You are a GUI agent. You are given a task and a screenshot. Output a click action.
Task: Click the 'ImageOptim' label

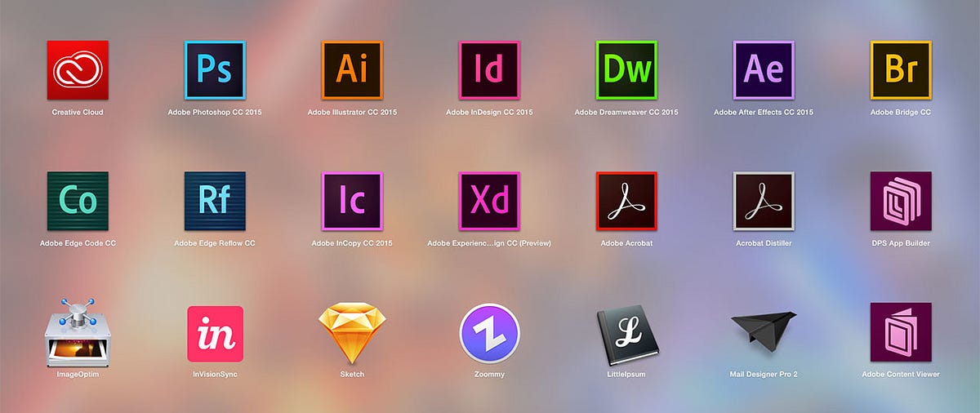[78, 374]
